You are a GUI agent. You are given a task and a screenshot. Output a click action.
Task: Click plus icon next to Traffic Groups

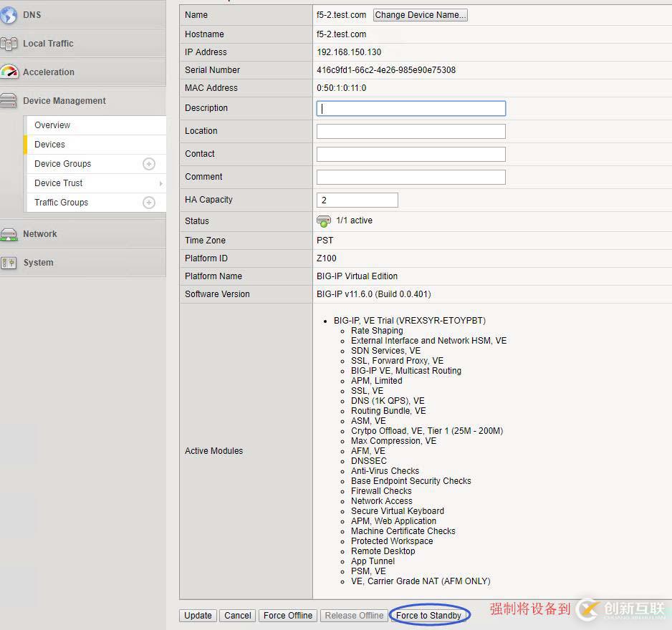click(149, 203)
